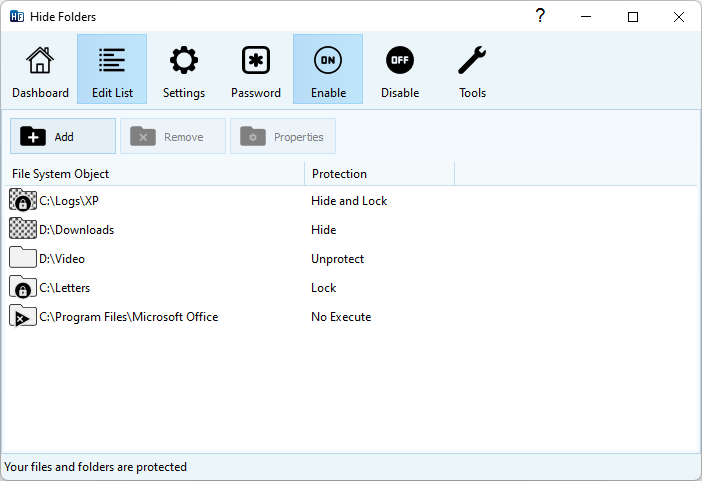Sort by Protection column header
Image resolution: width=702 pixels, height=481 pixels.
point(380,174)
